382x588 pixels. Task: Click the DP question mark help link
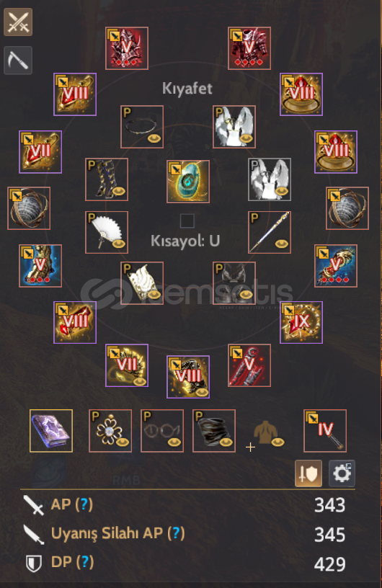[85, 562]
